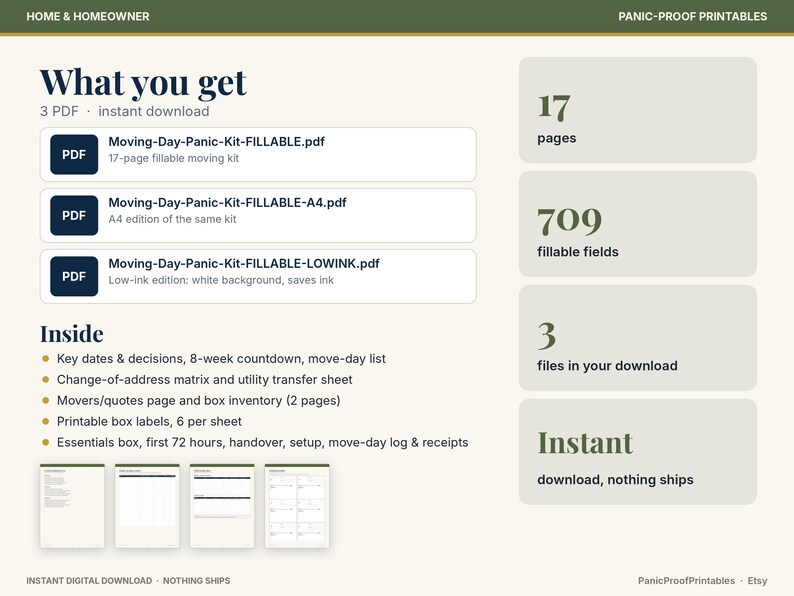Select the Moving-Day-Panic-Kit-FILLABLE.pdf file name
This screenshot has width=794, height=596.
(x=216, y=142)
